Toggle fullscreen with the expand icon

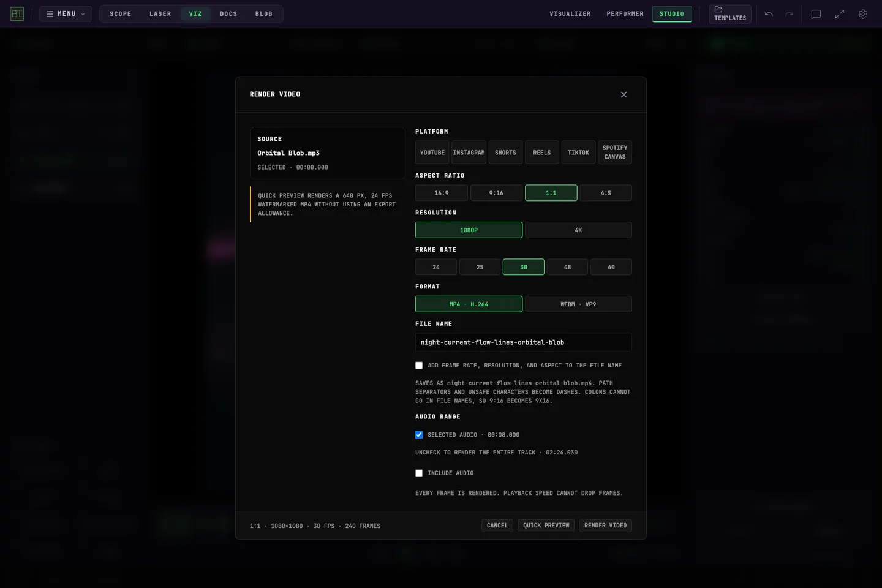[x=840, y=13]
